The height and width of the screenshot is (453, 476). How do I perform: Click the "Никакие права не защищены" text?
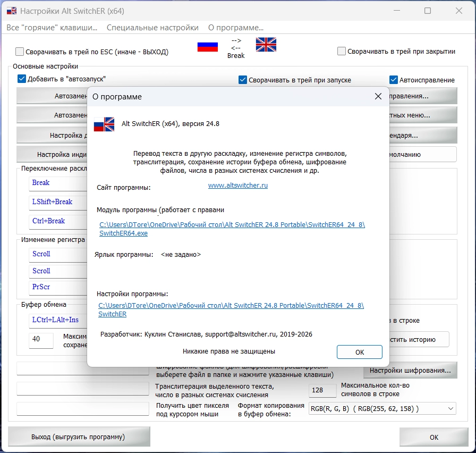pos(229,351)
